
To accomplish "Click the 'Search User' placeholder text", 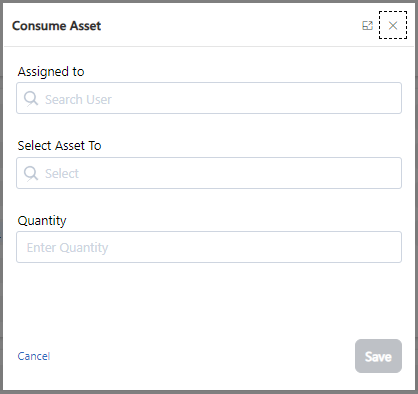I will 78,99.
